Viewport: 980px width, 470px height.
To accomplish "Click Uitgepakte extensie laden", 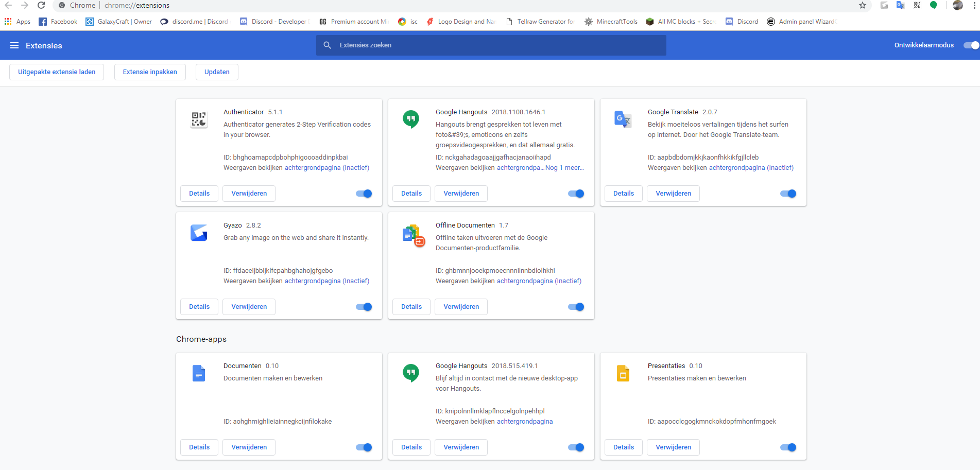I will (57, 72).
